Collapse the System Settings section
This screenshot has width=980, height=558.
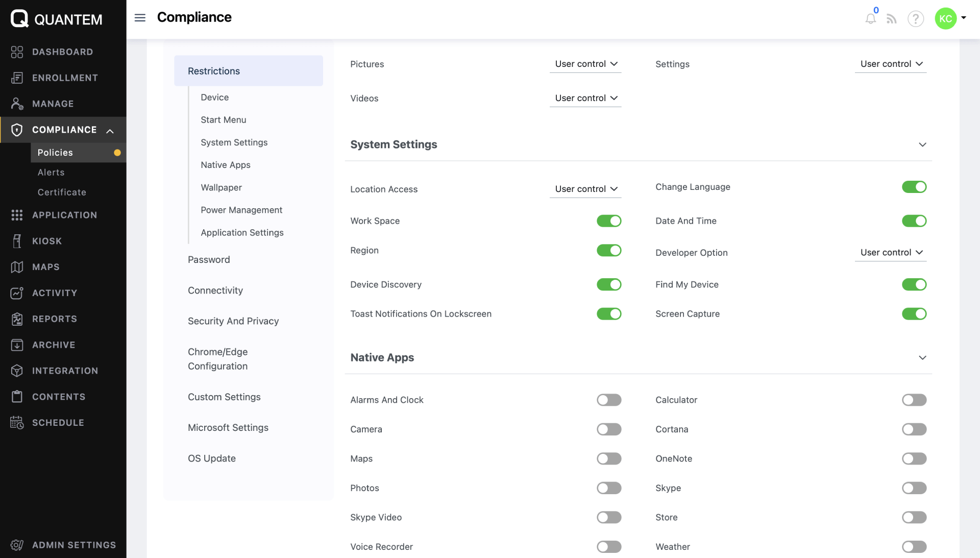pyautogui.click(x=922, y=144)
